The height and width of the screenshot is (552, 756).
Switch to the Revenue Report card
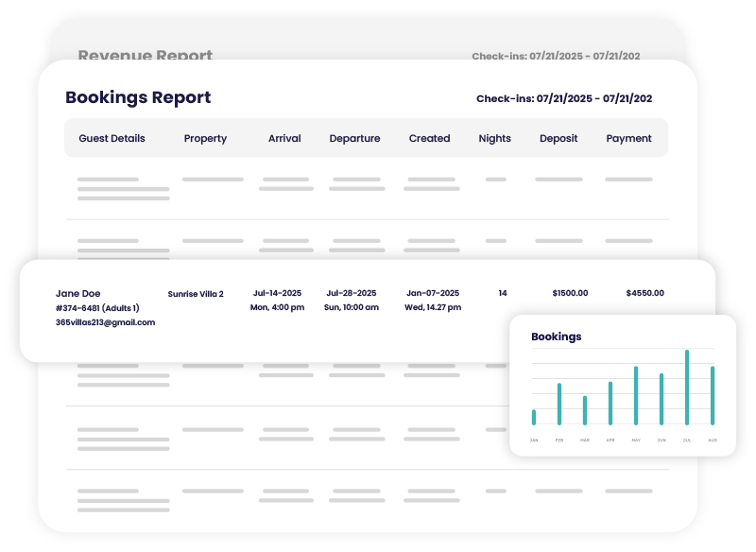(x=146, y=56)
